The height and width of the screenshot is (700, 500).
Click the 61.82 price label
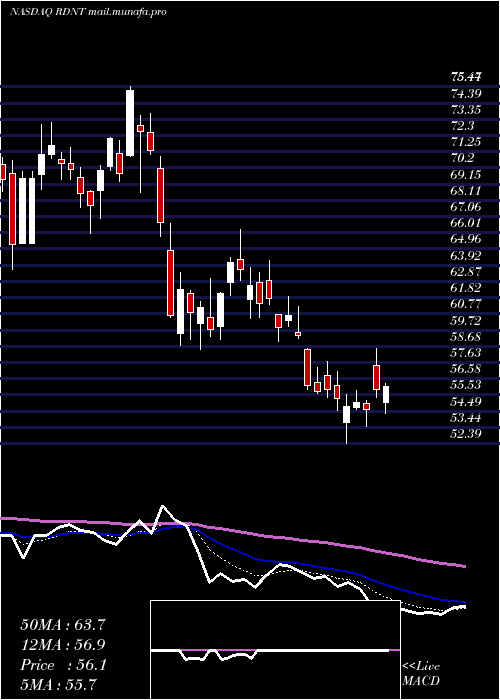pyautogui.click(x=467, y=288)
